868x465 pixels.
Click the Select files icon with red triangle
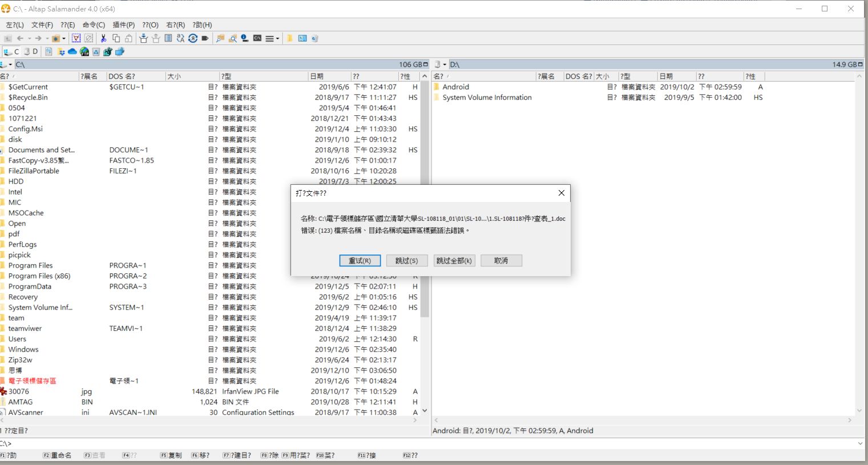click(76, 38)
